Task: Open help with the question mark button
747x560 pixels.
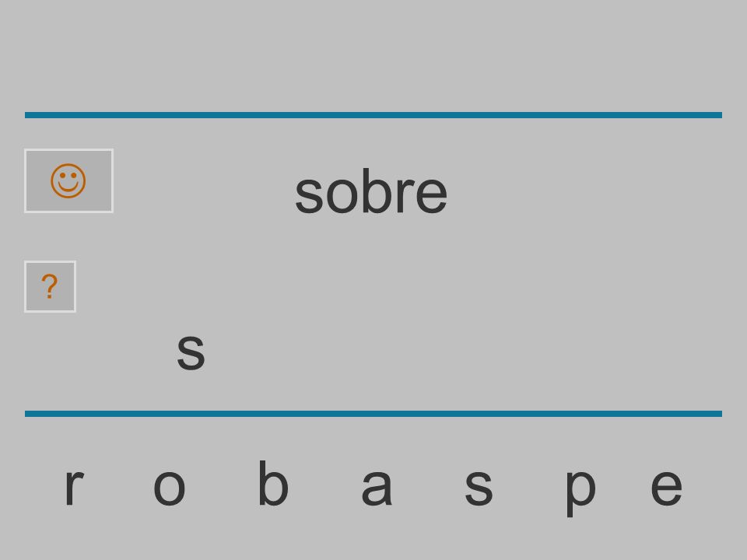Action: (x=50, y=287)
